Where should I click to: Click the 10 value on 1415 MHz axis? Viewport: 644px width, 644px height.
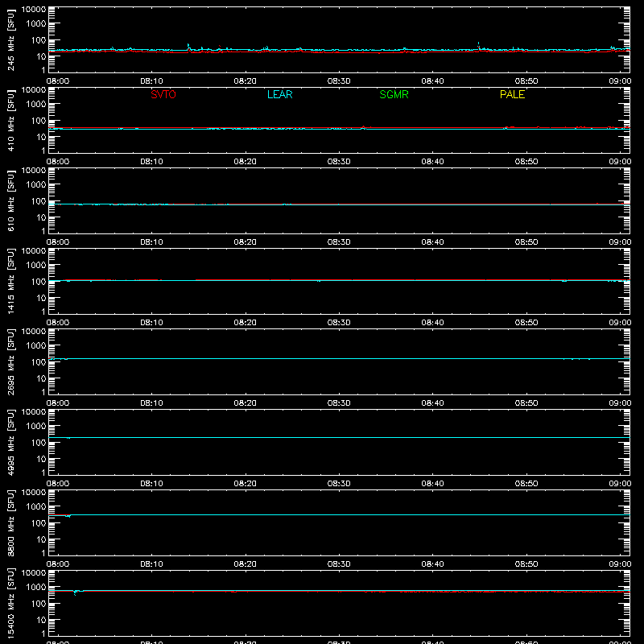coord(42,298)
